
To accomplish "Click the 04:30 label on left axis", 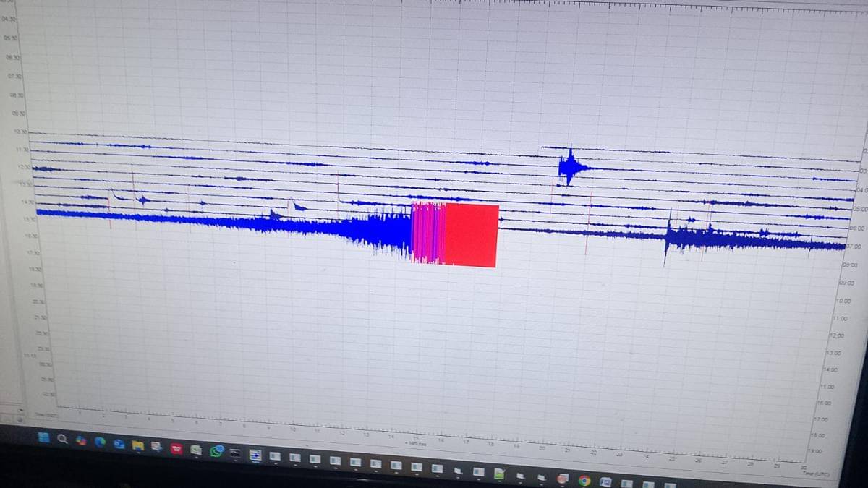I will (x=12, y=20).
